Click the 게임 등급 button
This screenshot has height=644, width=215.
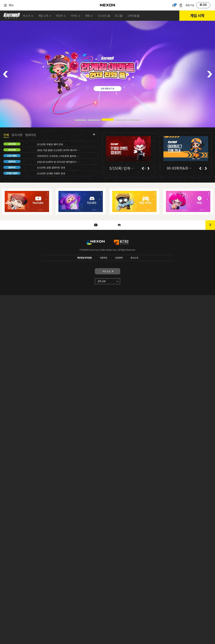tap(107, 271)
